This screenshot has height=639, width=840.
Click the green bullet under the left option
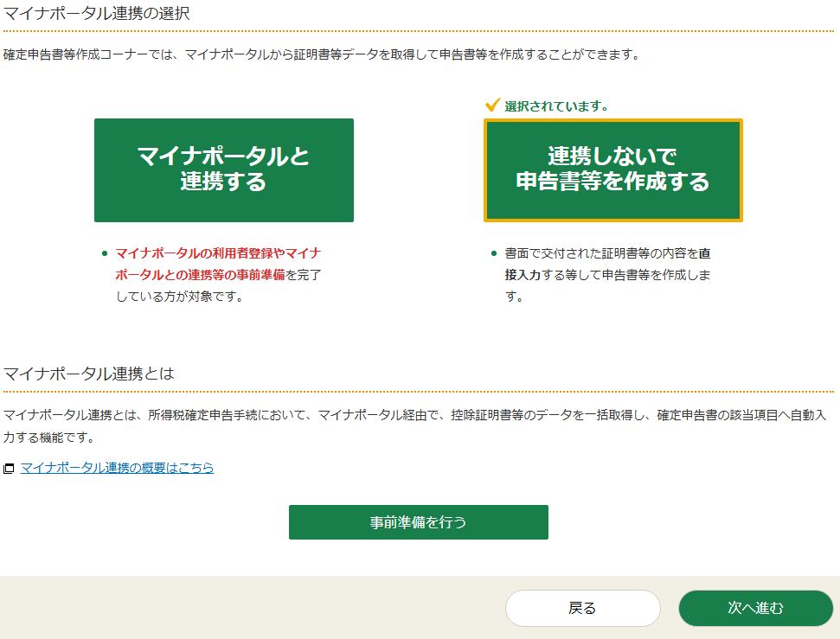105,253
